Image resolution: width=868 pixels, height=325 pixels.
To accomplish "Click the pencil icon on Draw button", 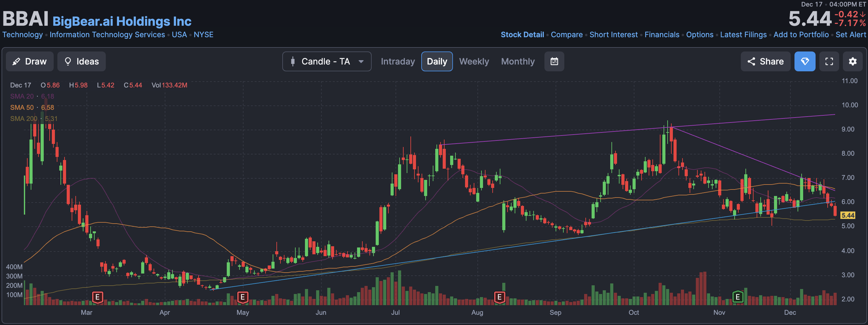I will (16, 61).
